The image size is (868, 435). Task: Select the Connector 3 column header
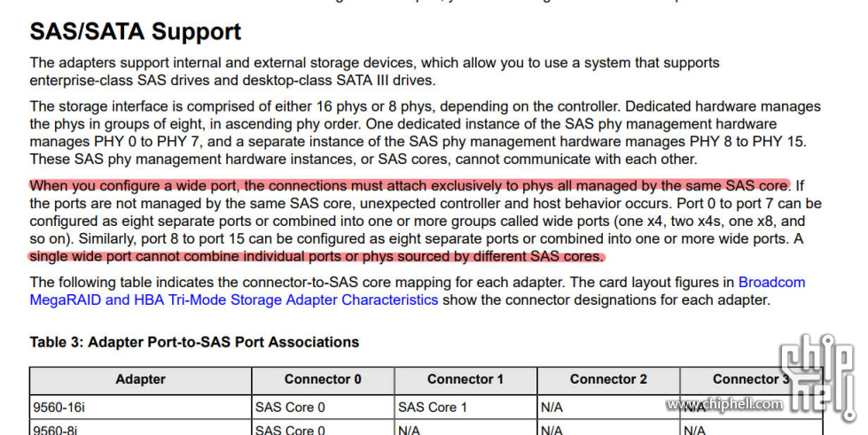point(751,380)
